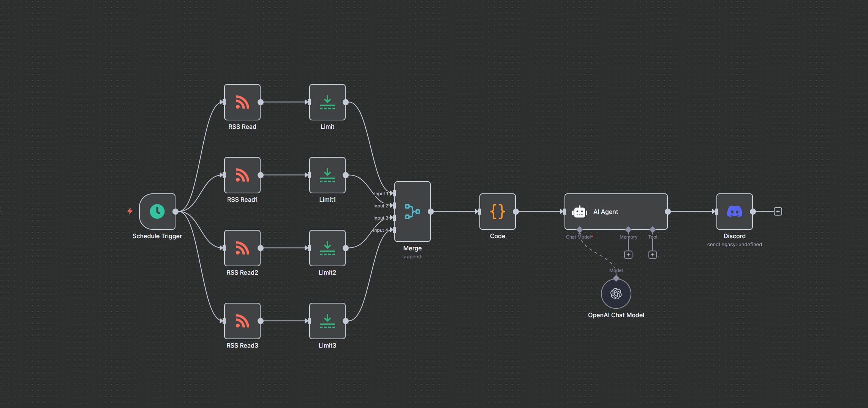
Task: Select the OpenAI Chat Model node
Action: 616,294
